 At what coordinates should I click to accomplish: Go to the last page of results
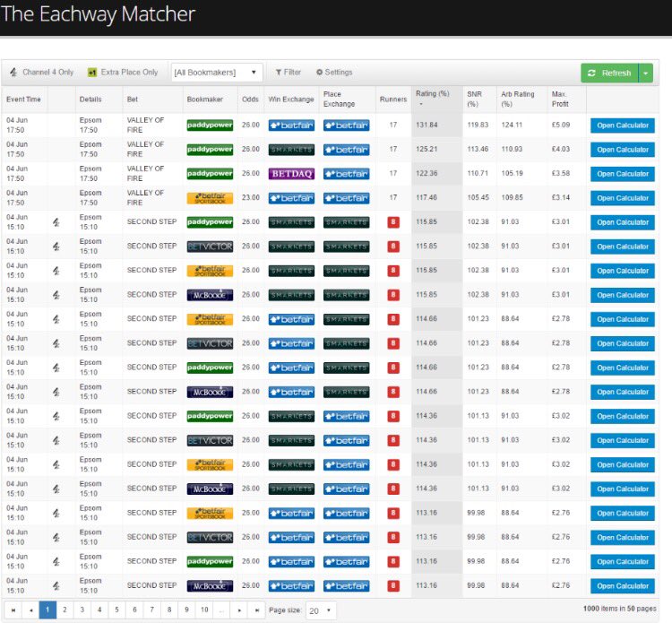[257, 610]
